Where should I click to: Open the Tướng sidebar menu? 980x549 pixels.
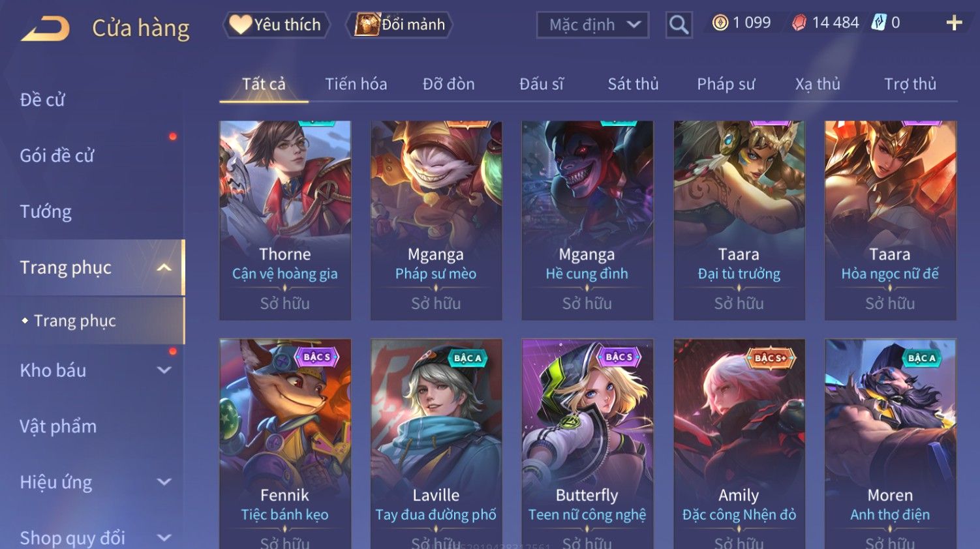[x=46, y=211]
